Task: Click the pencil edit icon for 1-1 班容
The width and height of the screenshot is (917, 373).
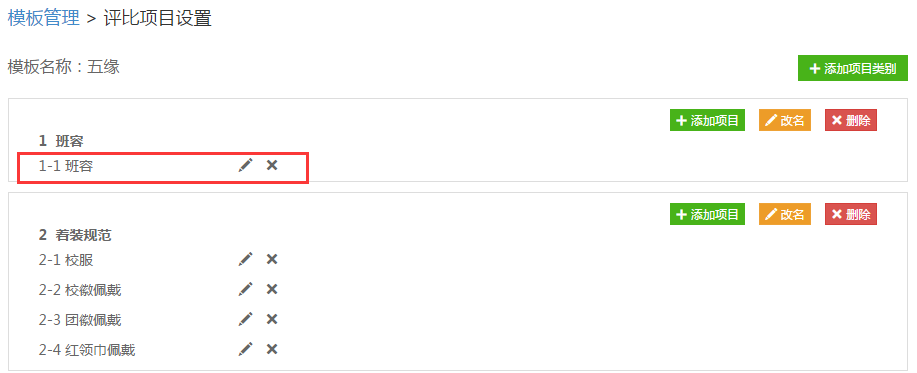Action: [246, 165]
